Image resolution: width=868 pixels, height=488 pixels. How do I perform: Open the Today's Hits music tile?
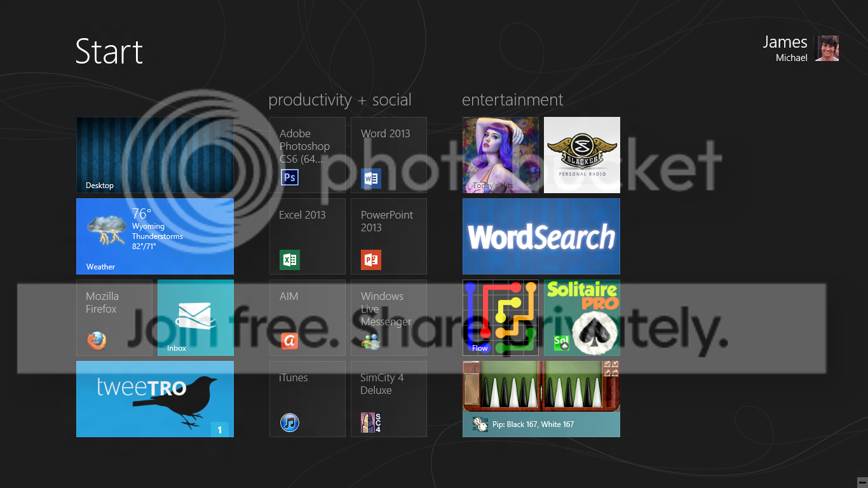pos(501,155)
